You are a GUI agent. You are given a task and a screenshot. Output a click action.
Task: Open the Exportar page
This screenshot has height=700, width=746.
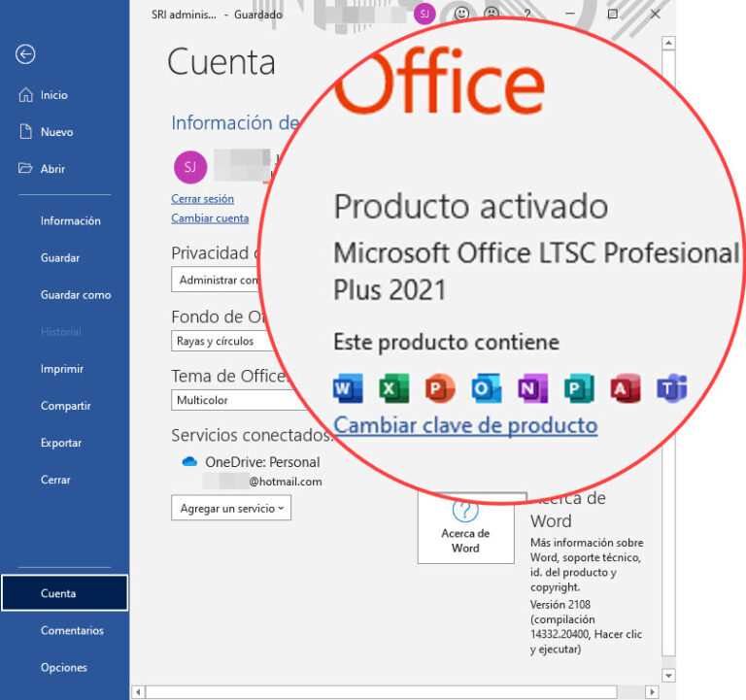61,444
